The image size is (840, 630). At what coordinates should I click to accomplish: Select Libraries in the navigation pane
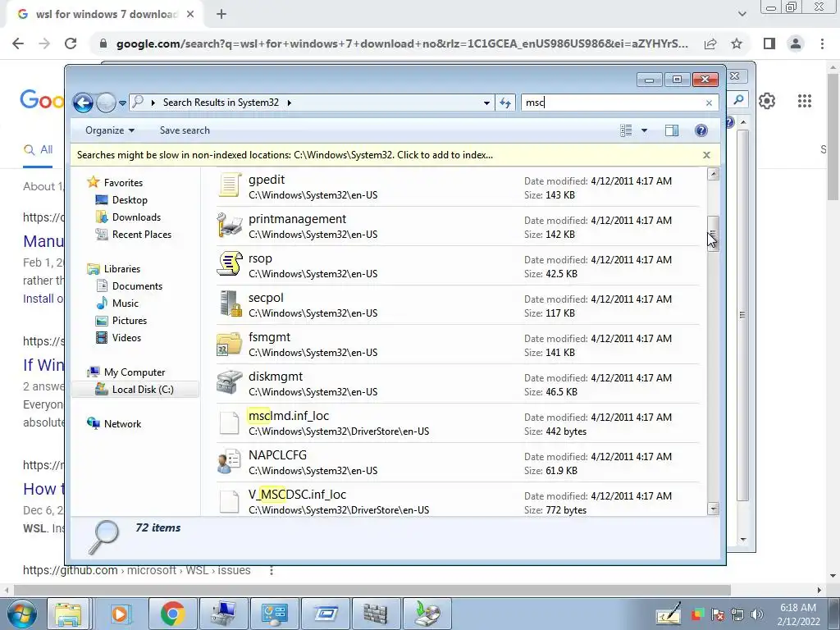tap(121, 269)
